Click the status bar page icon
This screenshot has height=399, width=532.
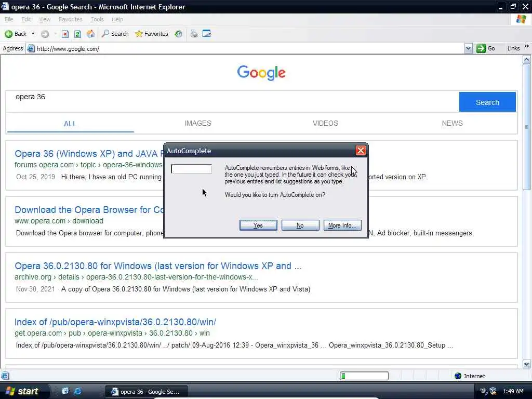pos(5,376)
